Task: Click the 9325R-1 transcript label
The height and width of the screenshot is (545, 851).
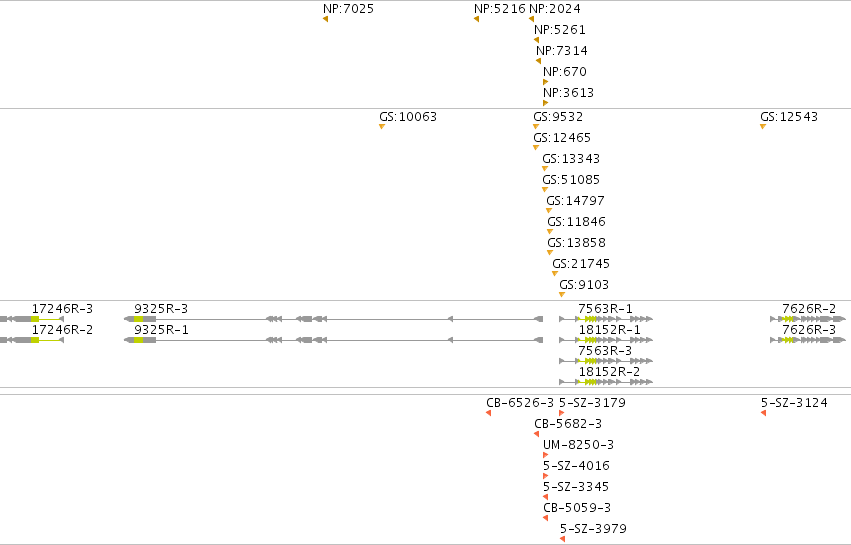Action: pos(161,330)
